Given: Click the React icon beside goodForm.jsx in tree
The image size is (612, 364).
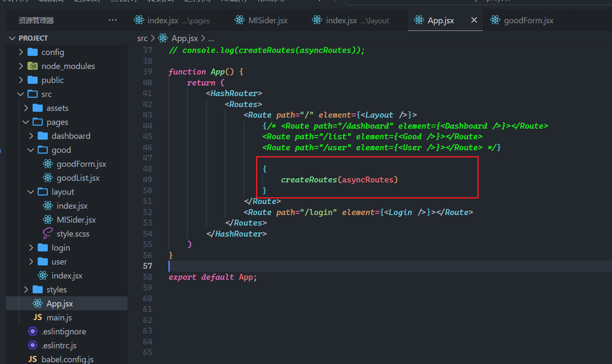Looking at the screenshot, I should pyautogui.click(x=48, y=164).
